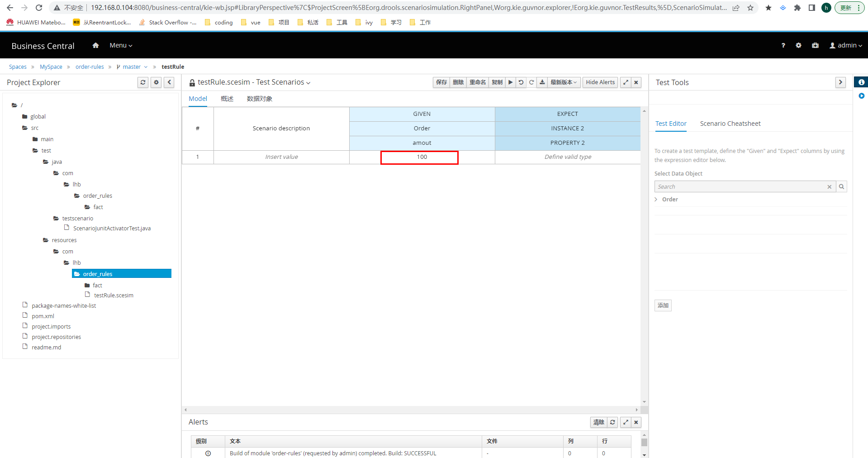The image size is (868, 458).
Task: Open Project Explorer gear settings
Action: tap(156, 82)
